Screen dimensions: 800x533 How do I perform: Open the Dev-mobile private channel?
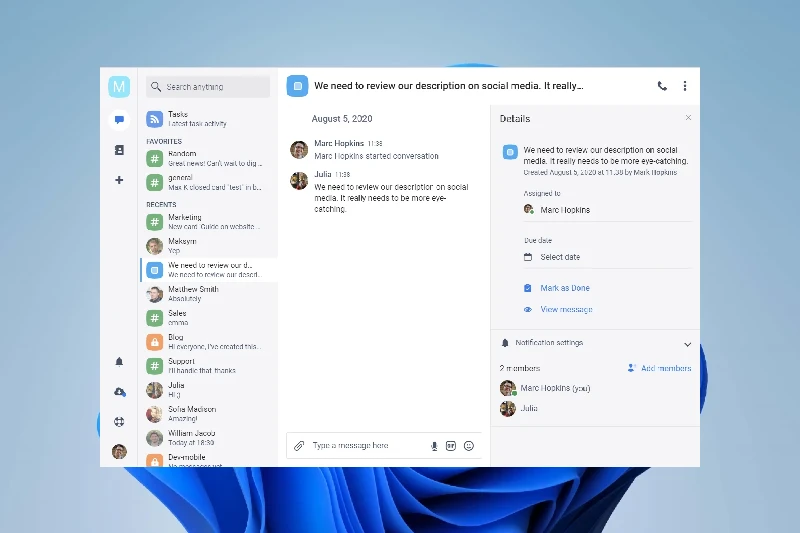click(x=209, y=459)
